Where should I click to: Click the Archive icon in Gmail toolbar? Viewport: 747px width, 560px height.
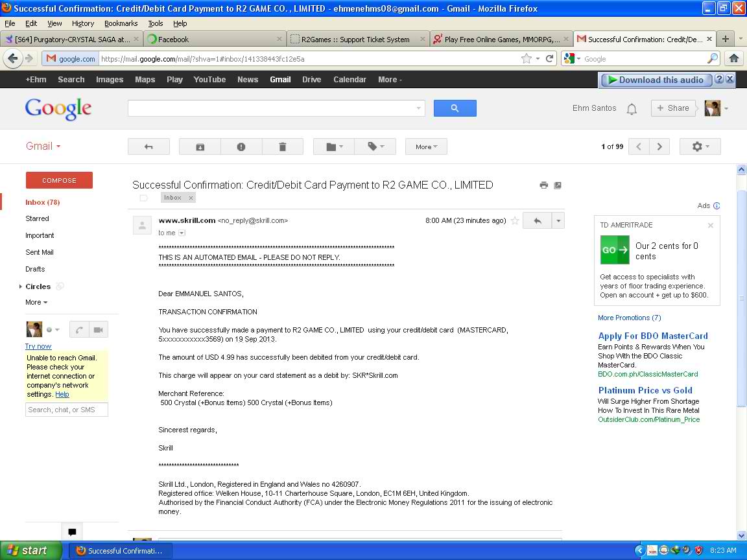(x=200, y=147)
